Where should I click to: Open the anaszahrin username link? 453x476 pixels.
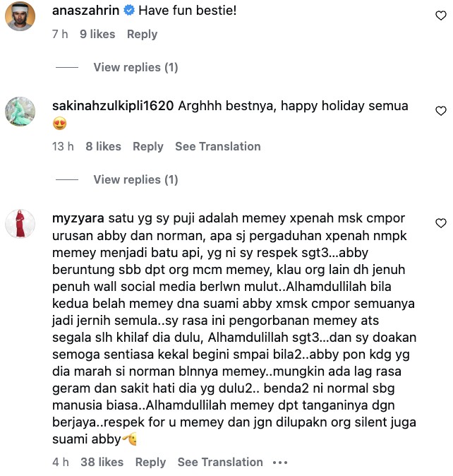[x=85, y=11]
